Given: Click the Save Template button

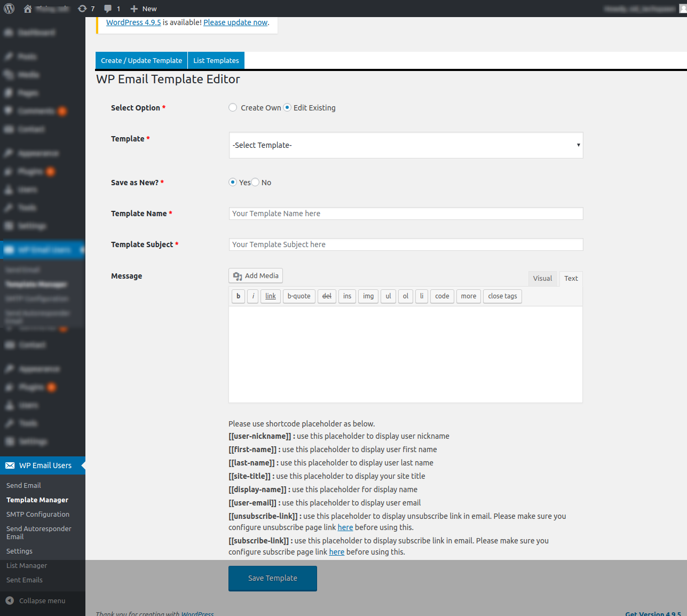Looking at the screenshot, I should point(273,578).
